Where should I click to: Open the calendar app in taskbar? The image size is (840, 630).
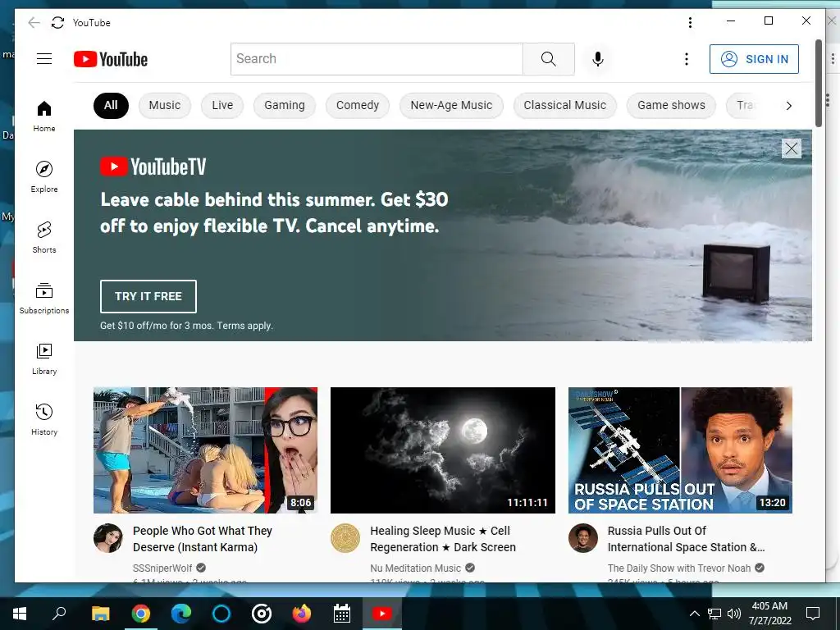342,614
